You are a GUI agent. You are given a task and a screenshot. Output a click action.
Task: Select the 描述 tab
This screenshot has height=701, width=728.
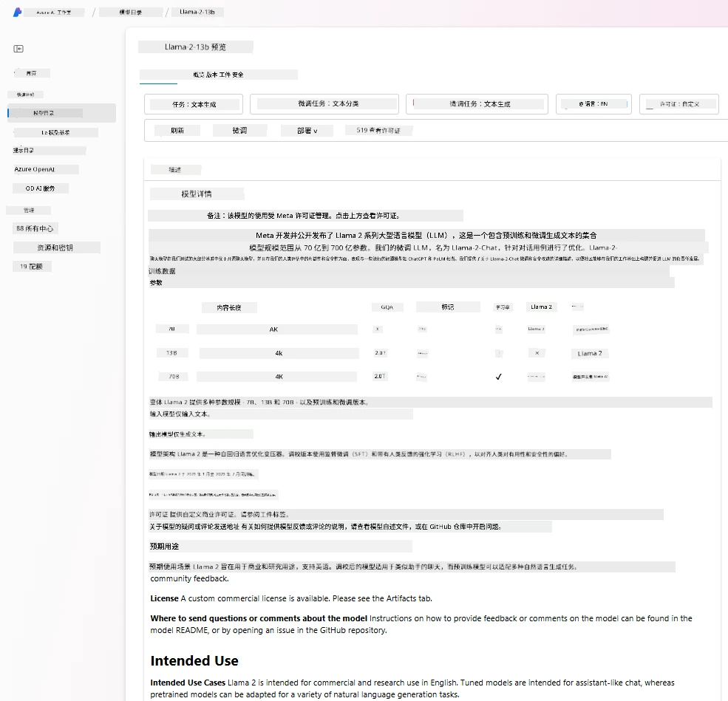click(x=175, y=170)
